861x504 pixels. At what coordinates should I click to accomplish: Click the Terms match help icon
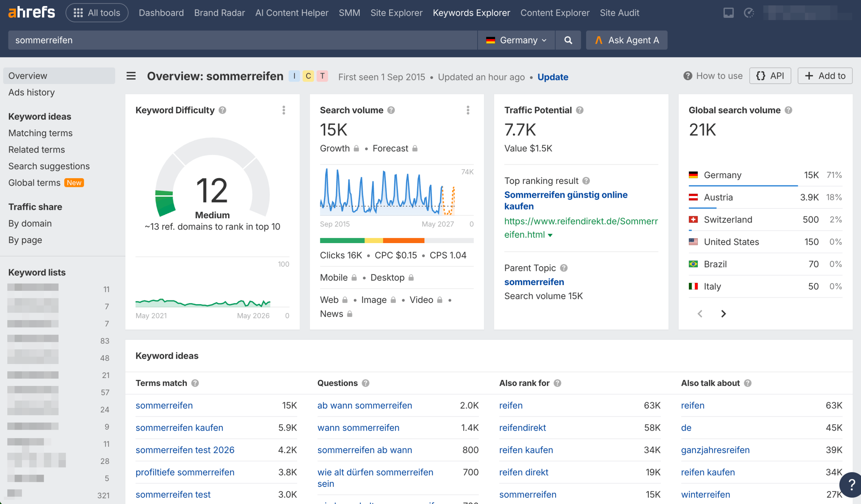195,383
